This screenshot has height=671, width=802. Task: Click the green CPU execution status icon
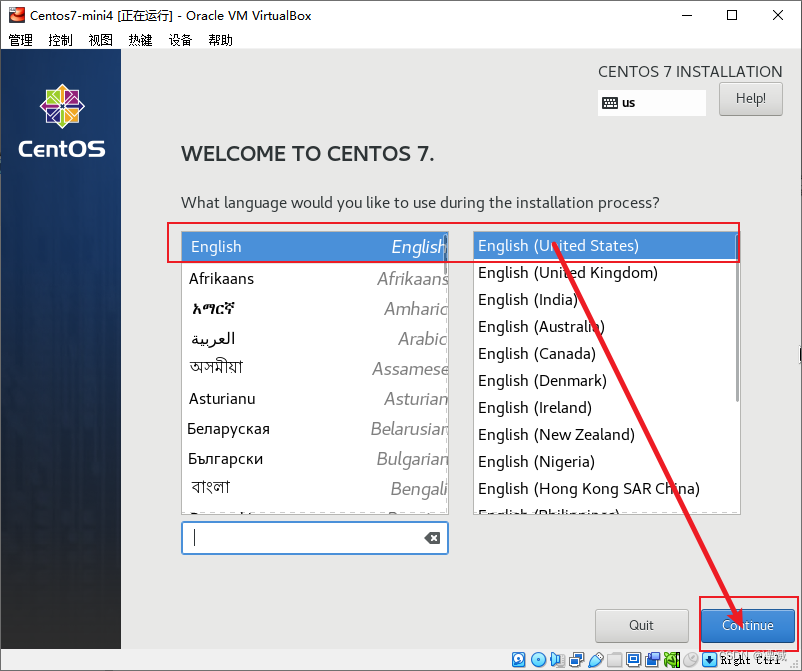tap(672, 660)
